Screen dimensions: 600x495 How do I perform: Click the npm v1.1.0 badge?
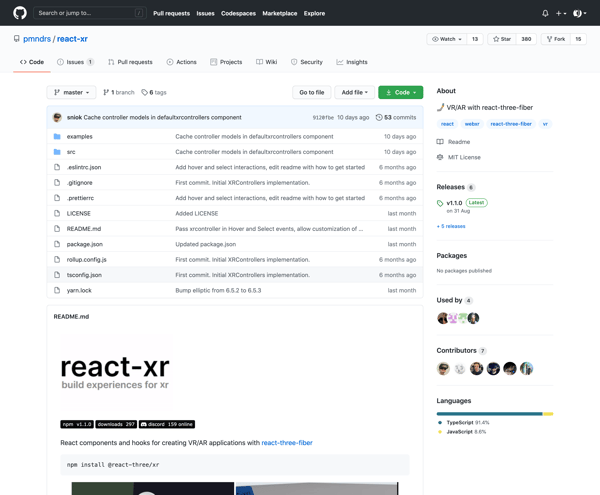click(77, 424)
